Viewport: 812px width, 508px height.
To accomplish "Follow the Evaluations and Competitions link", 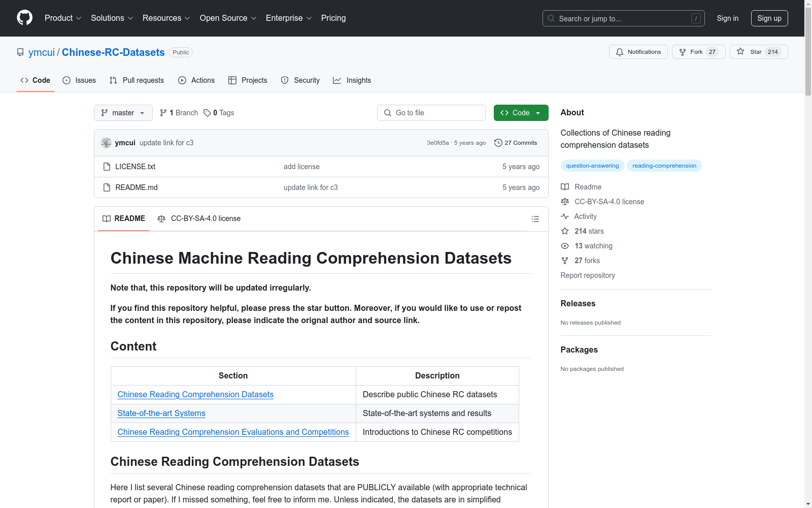I will tap(233, 432).
